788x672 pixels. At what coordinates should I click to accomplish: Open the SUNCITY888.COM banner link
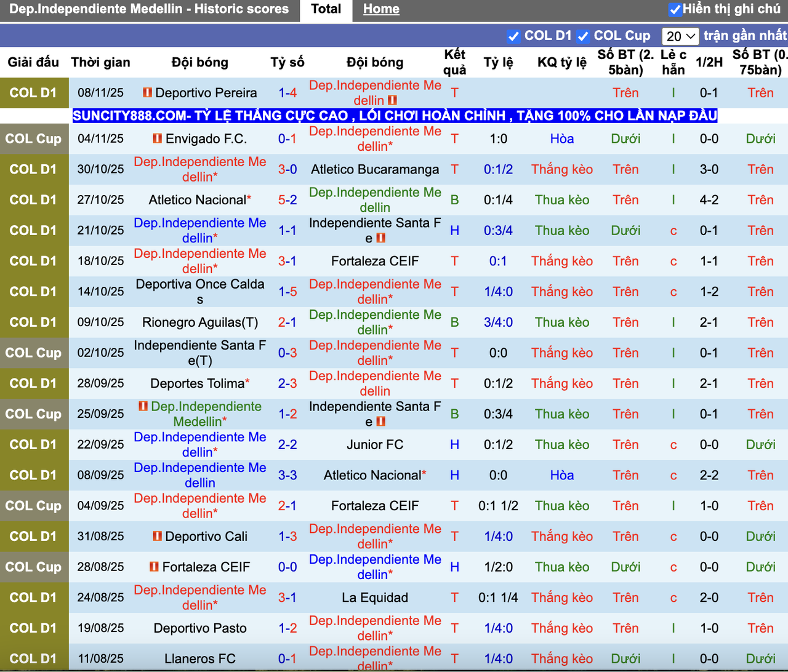pyautogui.click(x=395, y=116)
